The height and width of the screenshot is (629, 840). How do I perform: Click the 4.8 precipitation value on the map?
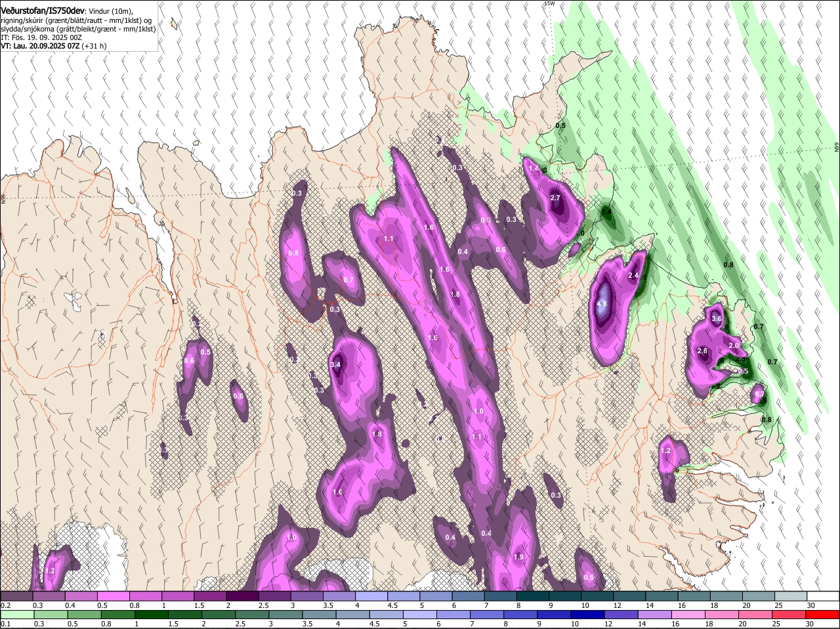pyautogui.click(x=602, y=304)
